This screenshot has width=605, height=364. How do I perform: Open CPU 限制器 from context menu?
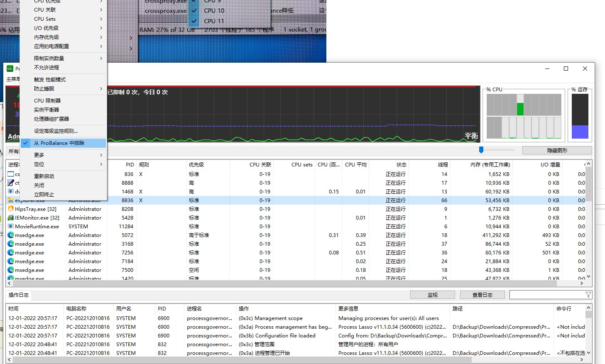point(64,100)
